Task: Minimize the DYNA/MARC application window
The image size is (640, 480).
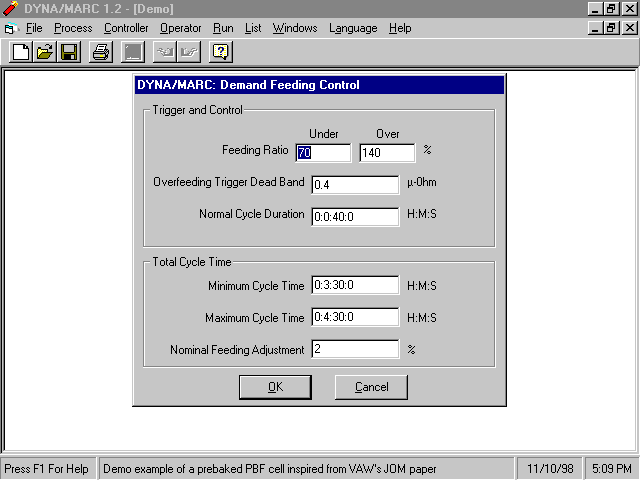Action: (596, 9)
